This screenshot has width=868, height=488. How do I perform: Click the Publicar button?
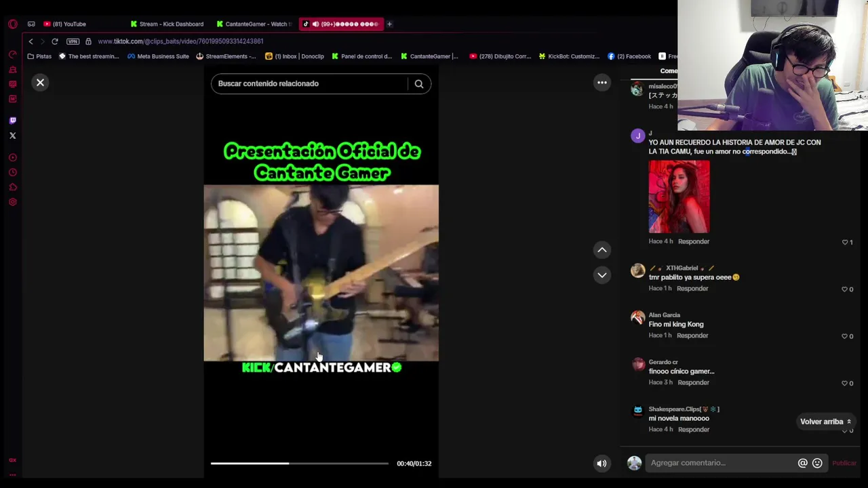click(844, 463)
